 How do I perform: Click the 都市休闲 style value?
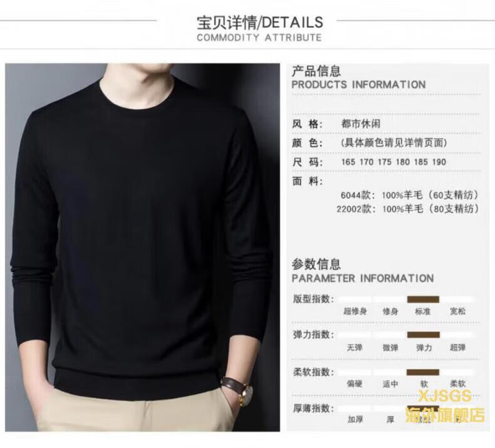click(x=360, y=124)
